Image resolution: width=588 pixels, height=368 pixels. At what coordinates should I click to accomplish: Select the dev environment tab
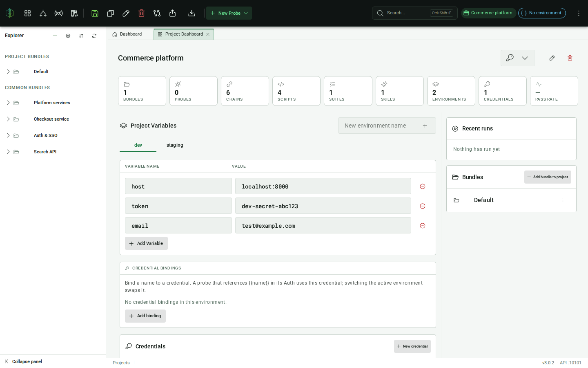[138, 145]
